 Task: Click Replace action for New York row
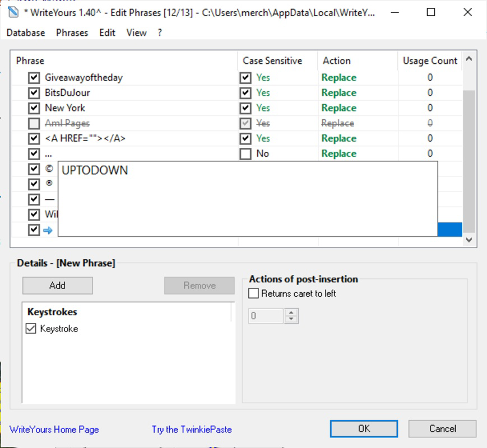339,108
